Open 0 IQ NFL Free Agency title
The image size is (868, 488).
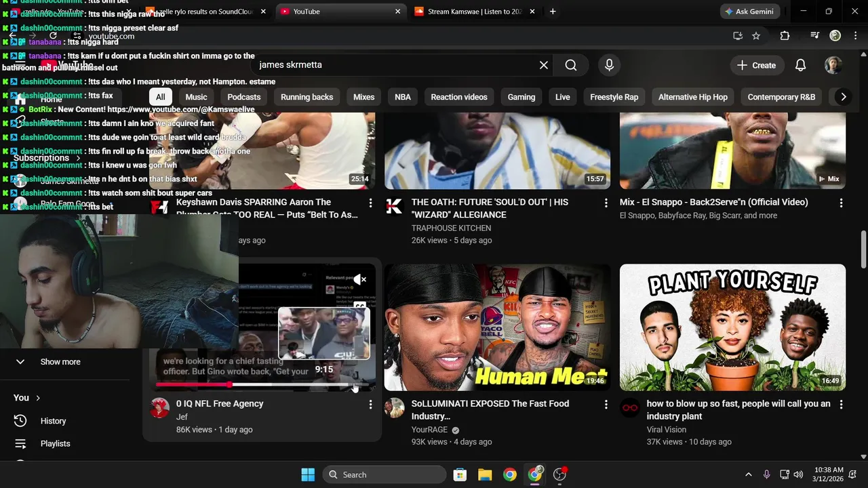(x=220, y=404)
